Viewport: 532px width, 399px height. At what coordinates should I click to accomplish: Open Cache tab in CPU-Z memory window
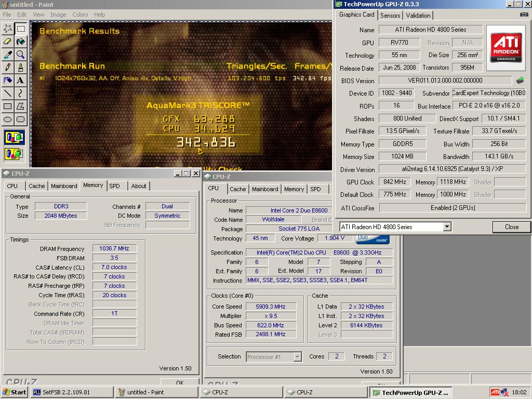37,186
